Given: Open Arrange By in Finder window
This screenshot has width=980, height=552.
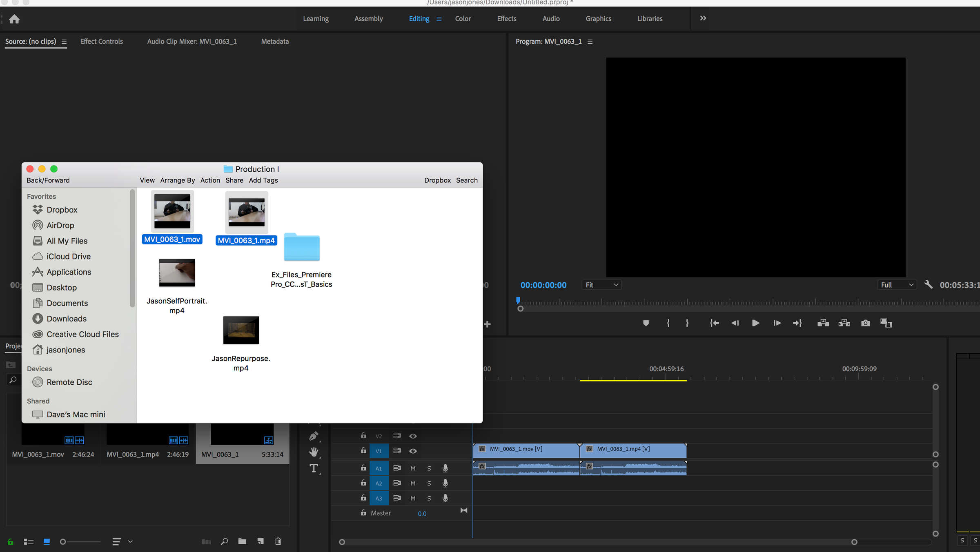Looking at the screenshot, I should tap(177, 180).
